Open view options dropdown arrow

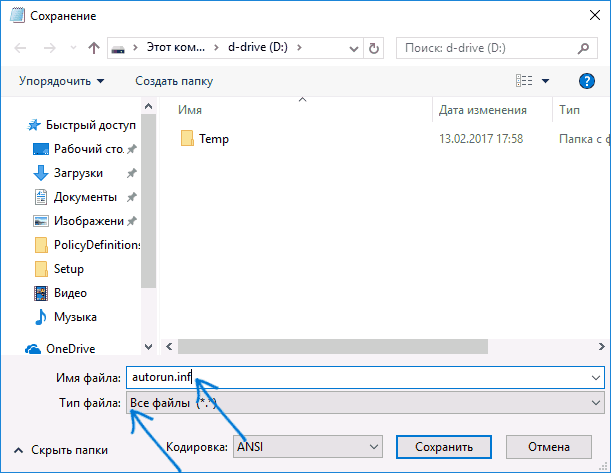[x=546, y=81]
